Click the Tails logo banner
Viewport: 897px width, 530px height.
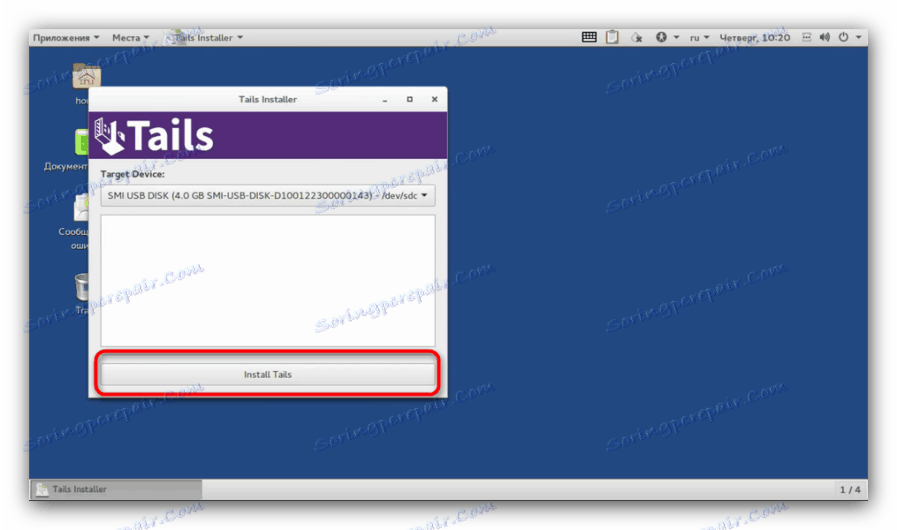coord(268,136)
